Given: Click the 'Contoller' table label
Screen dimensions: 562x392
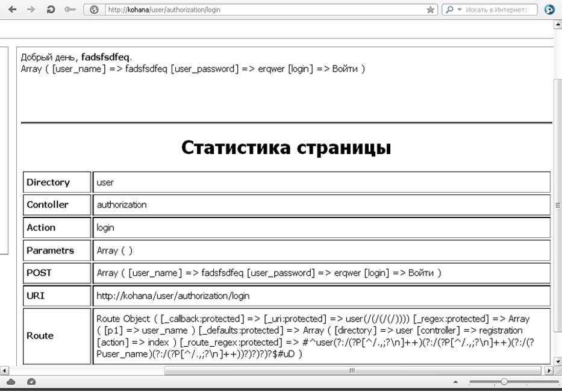Looking at the screenshot, I should tap(48, 205).
